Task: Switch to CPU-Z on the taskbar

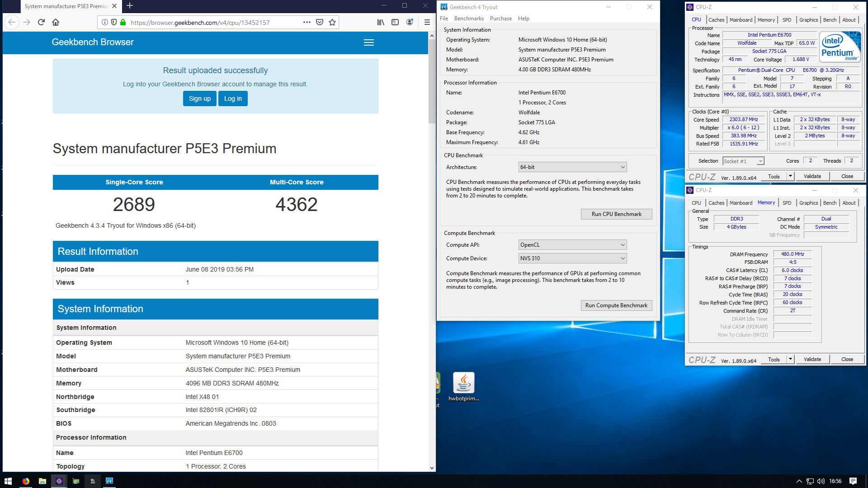Action: click(59, 481)
